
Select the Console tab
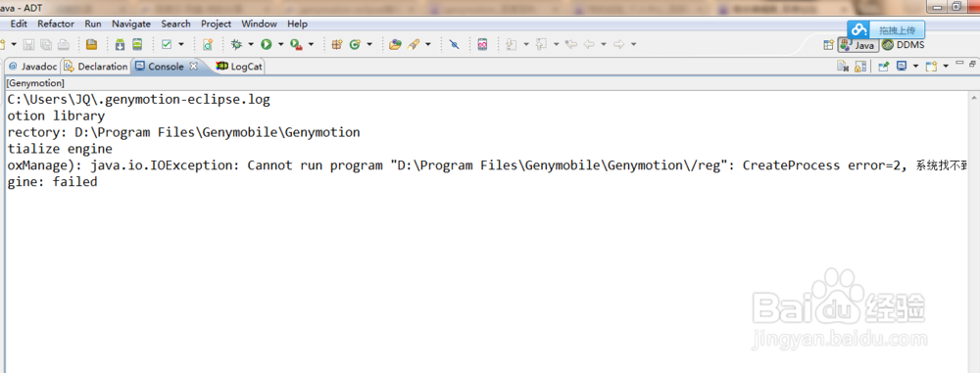point(166,67)
